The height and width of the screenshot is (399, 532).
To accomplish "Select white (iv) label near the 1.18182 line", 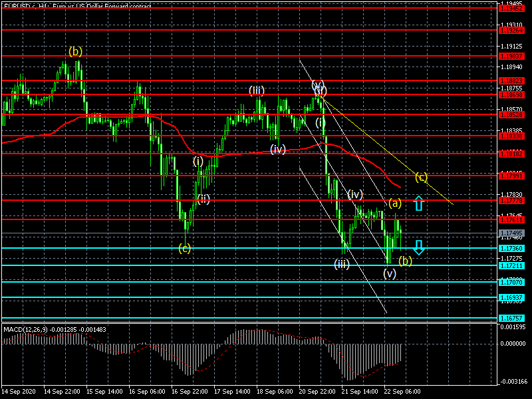I will point(278,149).
